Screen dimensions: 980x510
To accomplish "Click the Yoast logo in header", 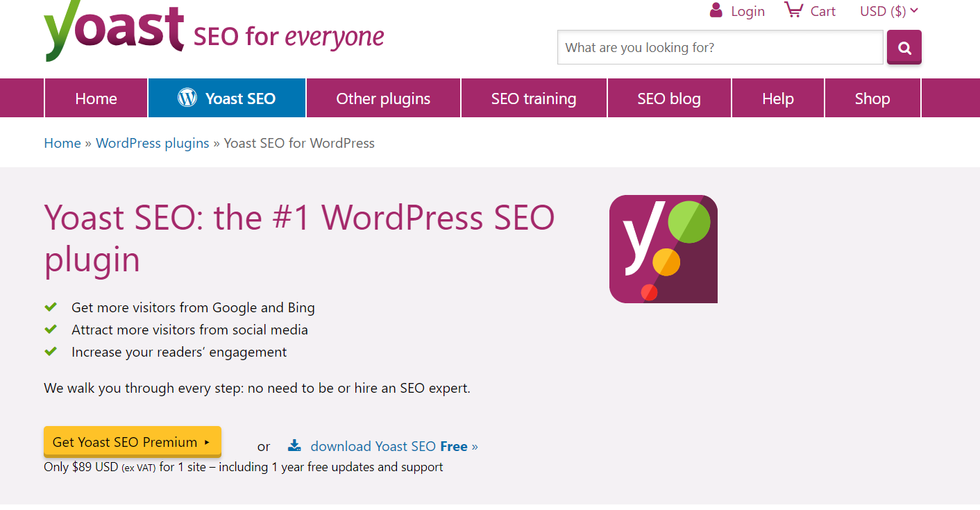I will (x=114, y=30).
